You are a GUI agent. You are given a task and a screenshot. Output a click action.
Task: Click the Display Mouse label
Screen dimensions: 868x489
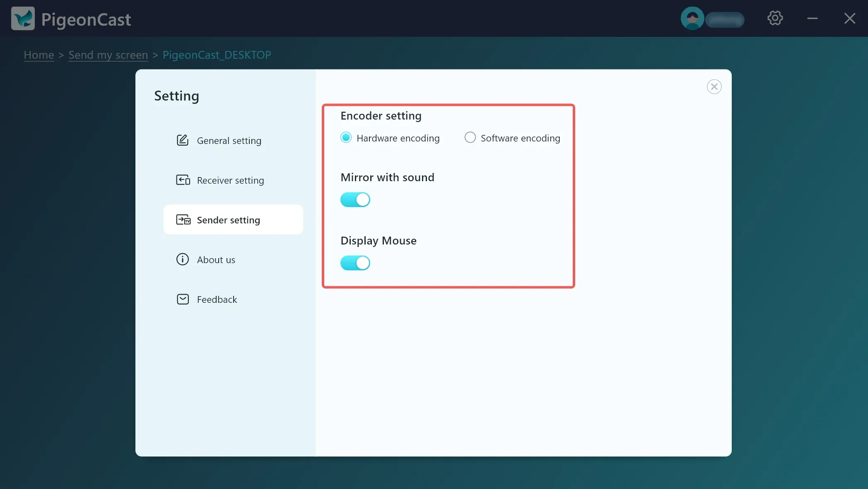point(379,241)
